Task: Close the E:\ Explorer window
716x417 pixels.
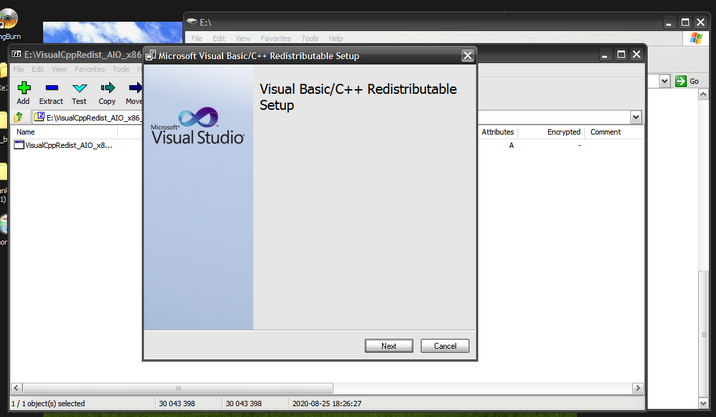Action: click(700, 22)
